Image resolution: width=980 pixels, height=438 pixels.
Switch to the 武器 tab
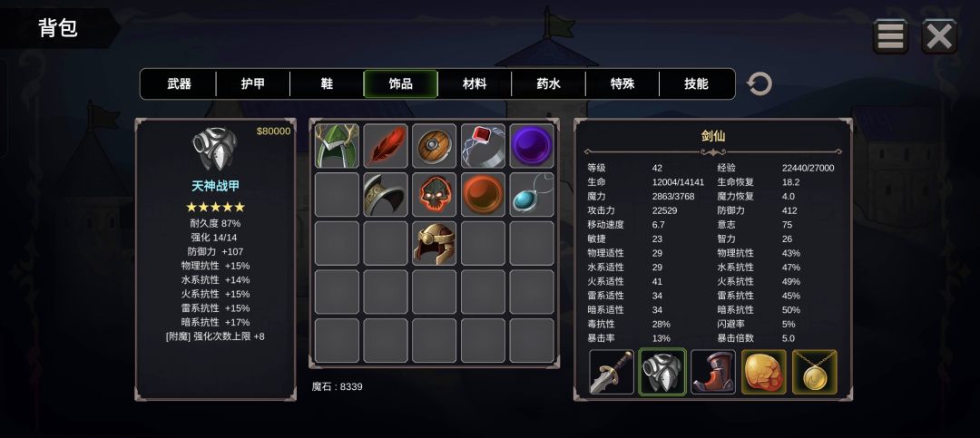[179, 83]
